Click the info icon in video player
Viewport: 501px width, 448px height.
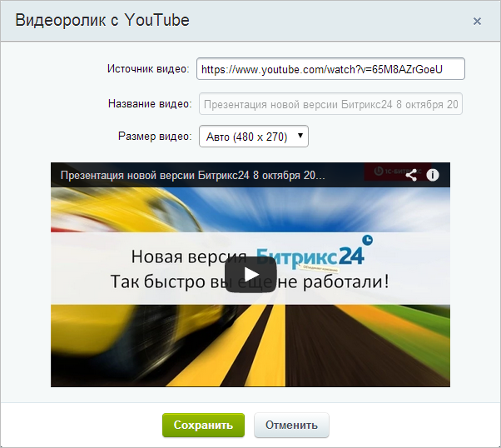click(433, 175)
